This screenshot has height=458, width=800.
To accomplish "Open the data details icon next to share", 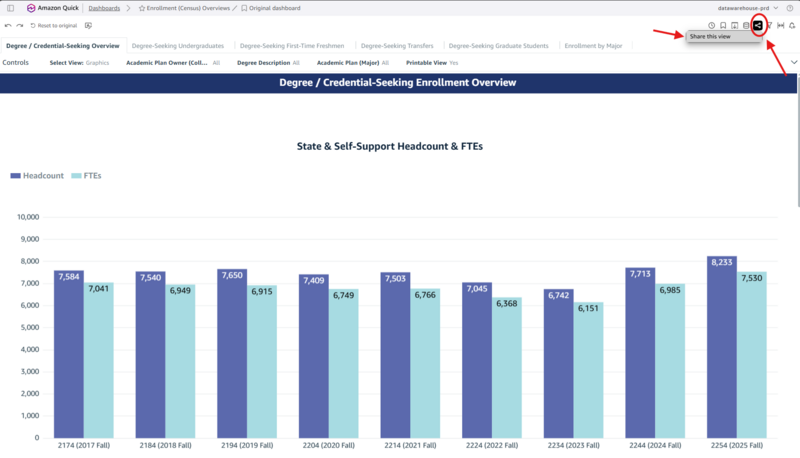I will (746, 26).
